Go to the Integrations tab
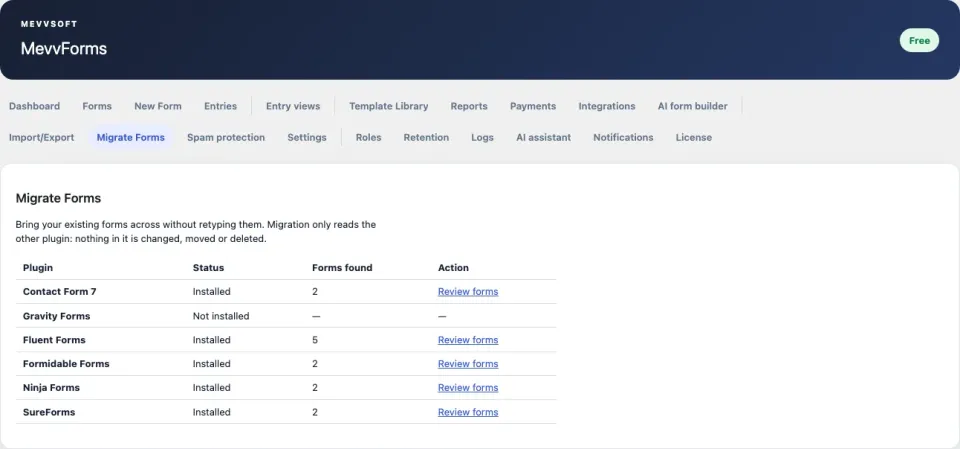The width and height of the screenshot is (960, 449). click(x=607, y=106)
